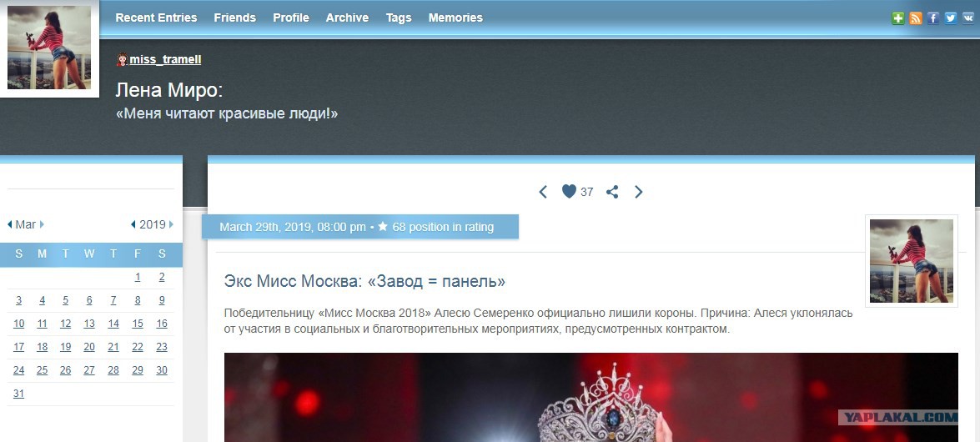This screenshot has width=980, height=442.
Task: Advance calendar to next year after 2019
Action: coord(171,224)
